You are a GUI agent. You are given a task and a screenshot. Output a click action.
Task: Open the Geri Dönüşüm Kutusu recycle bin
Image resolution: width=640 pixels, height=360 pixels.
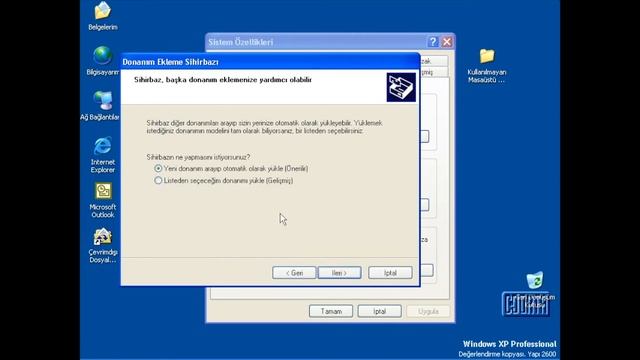[x=534, y=280]
